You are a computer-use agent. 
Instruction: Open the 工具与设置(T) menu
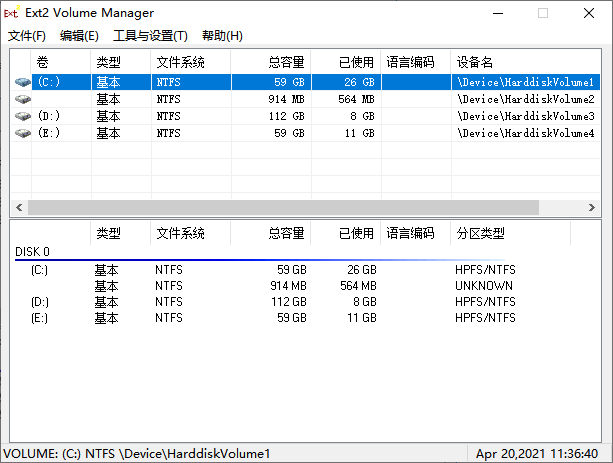[150, 36]
